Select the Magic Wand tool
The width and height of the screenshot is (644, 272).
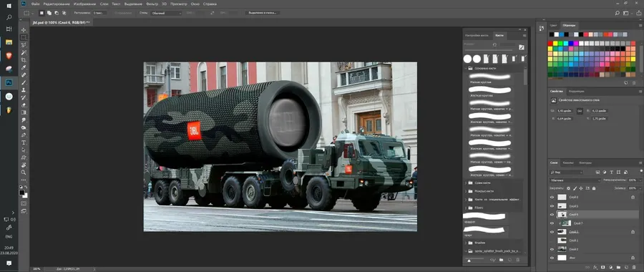coord(24,52)
